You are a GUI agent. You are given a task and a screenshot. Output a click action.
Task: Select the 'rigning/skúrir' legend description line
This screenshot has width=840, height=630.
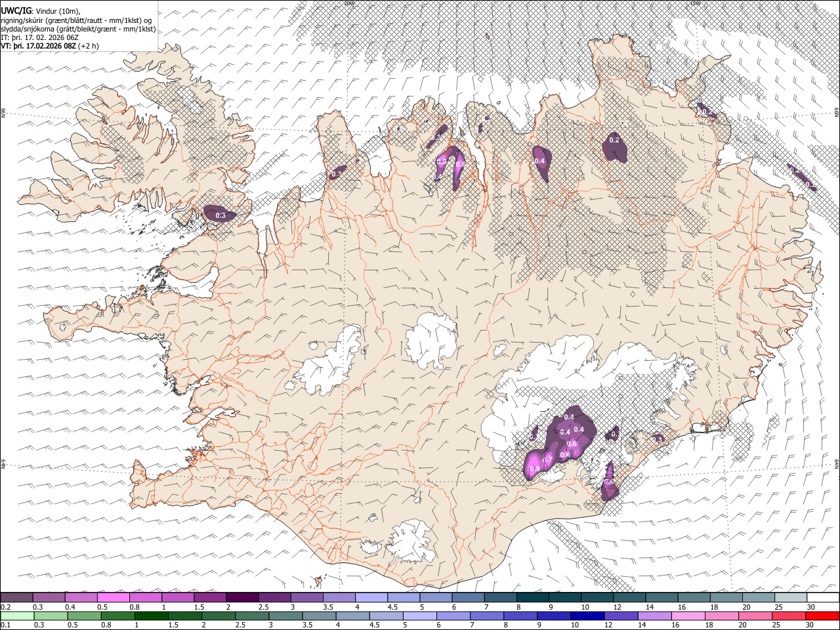point(77,20)
